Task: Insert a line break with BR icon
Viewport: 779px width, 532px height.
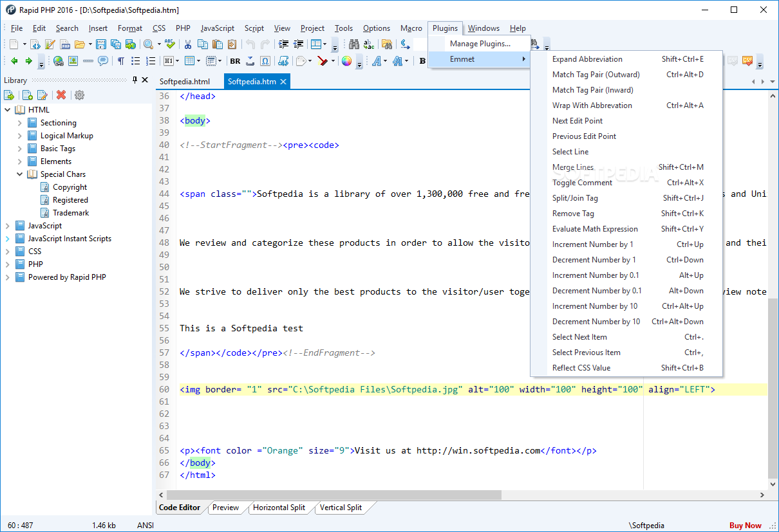Action: pos(235,61)
